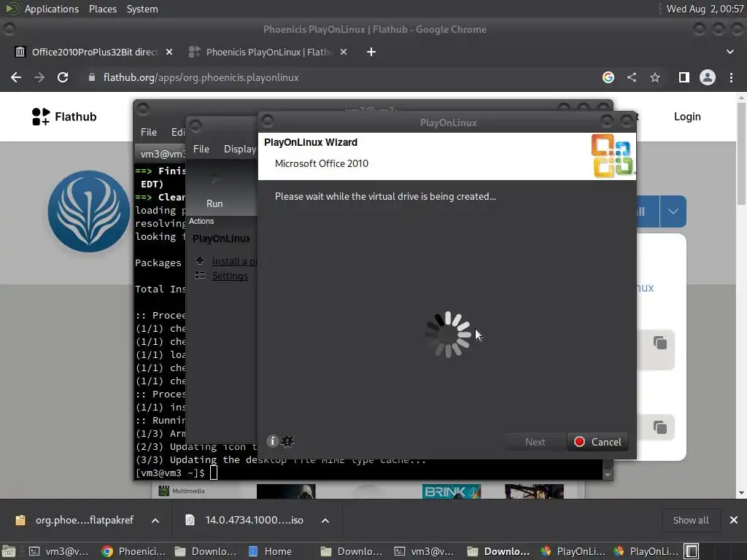Reload the Flathub page
This screenshot has width=747, height=560.
pyautogui.click(x=63, y=77)
